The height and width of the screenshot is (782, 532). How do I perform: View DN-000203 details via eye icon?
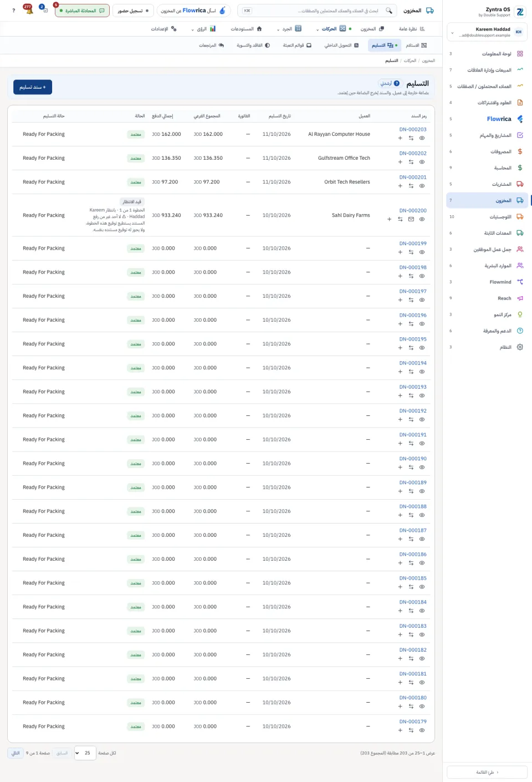coord(422,138)
